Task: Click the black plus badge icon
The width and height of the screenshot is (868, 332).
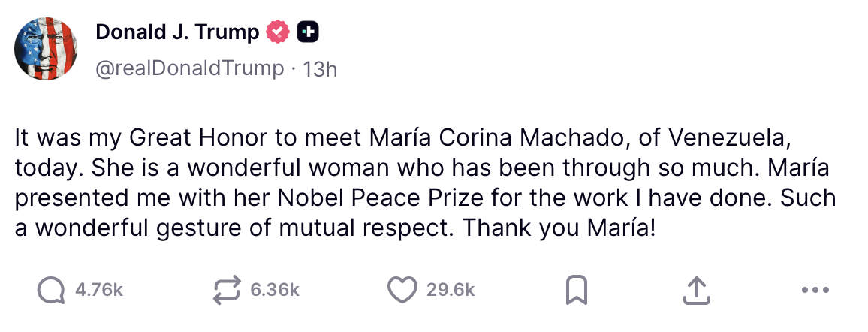Action: point(308,32)
